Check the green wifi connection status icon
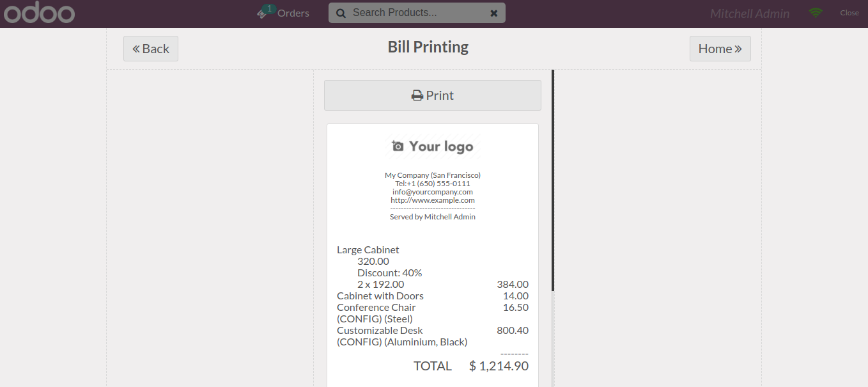Viewport: 868px width, 387px height. 815,13
